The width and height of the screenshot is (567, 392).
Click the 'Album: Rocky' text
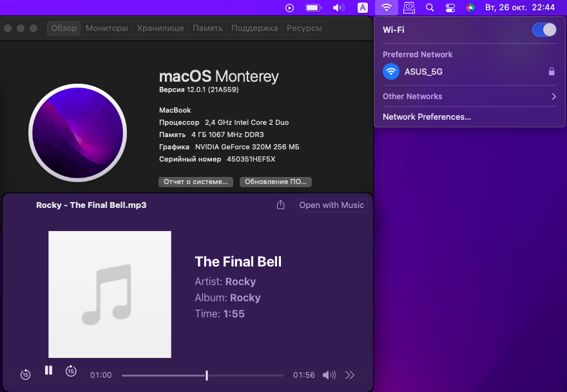click(x=227, y=297)
